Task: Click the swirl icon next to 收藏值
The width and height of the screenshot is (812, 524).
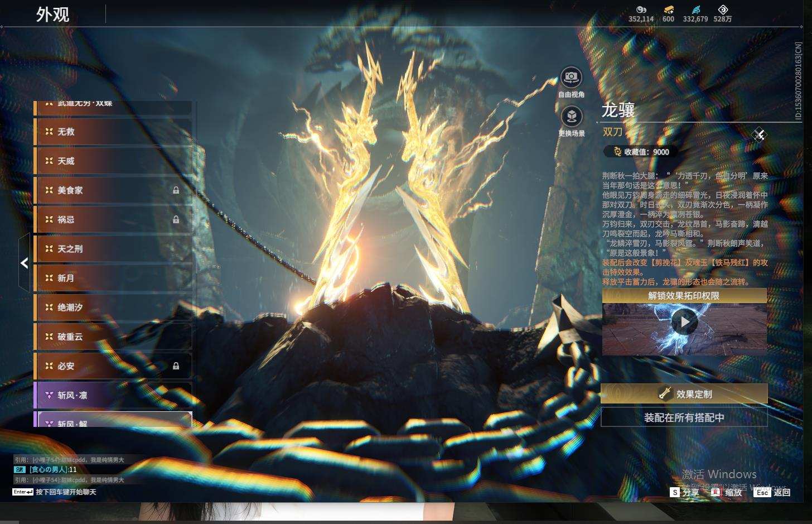Action: (617, 152)
